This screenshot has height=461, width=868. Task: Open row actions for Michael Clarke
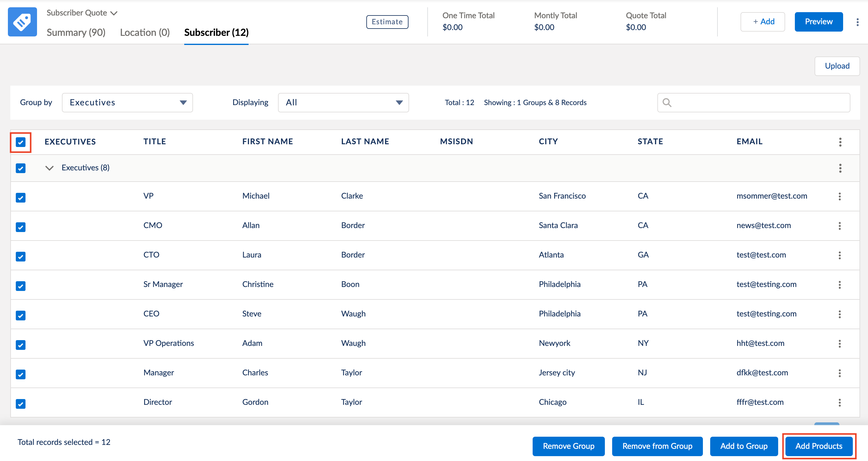point(839,196)
